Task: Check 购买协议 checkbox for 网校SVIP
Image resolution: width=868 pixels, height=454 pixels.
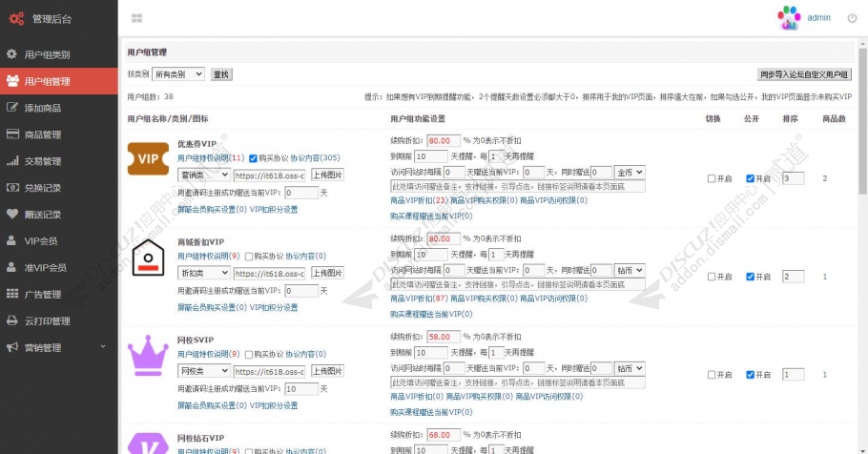Action: click(x=249, y=355)
